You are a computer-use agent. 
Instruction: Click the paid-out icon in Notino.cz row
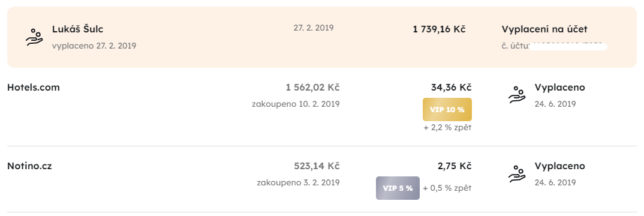517,173
